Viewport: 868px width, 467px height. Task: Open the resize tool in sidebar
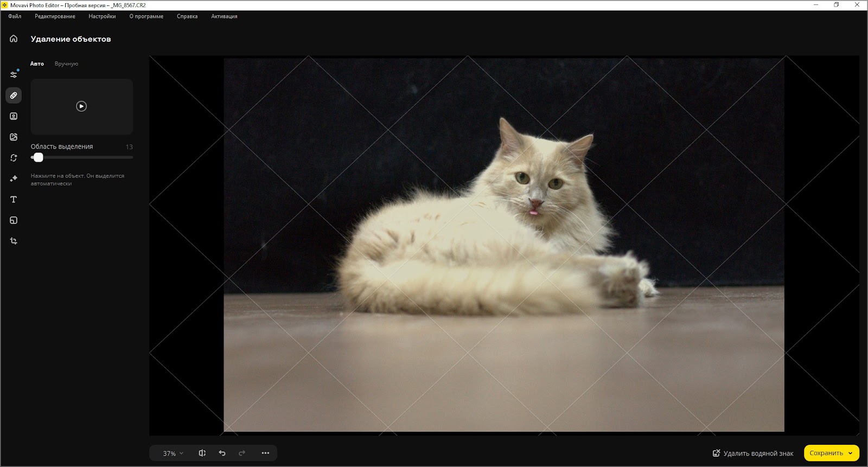(14, 220)
